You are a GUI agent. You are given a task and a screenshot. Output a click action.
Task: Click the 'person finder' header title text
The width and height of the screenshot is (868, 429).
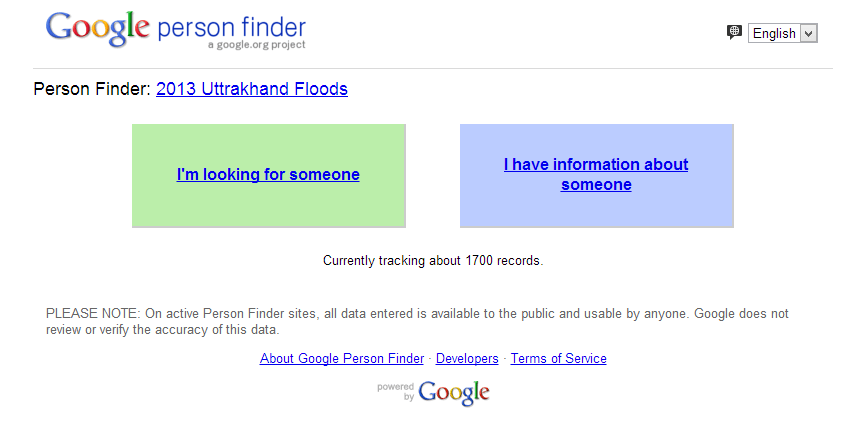point(231,27)
